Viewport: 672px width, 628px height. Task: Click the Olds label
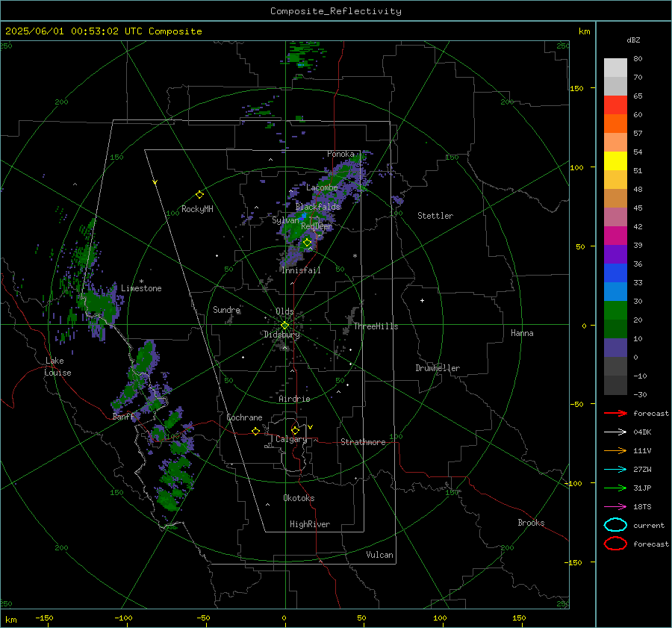284,311
